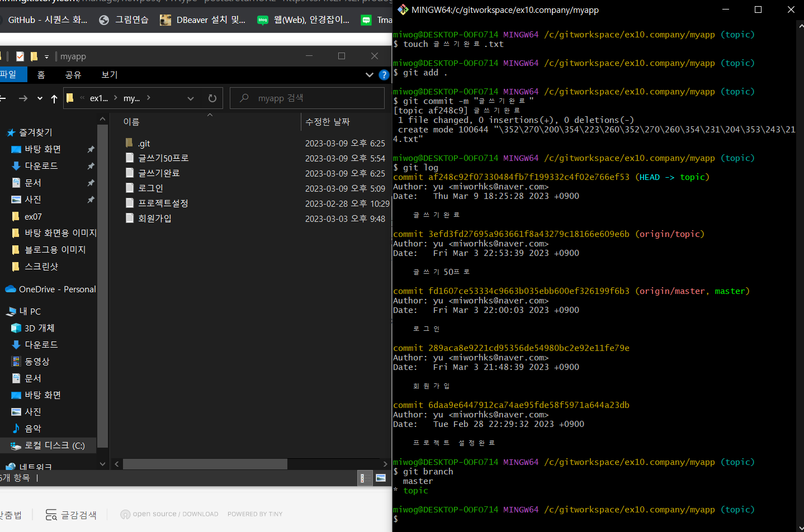Select the 회원가입 file
Image resolution: width=804 pixels, height=532 pixels.
tap(154, 218)
